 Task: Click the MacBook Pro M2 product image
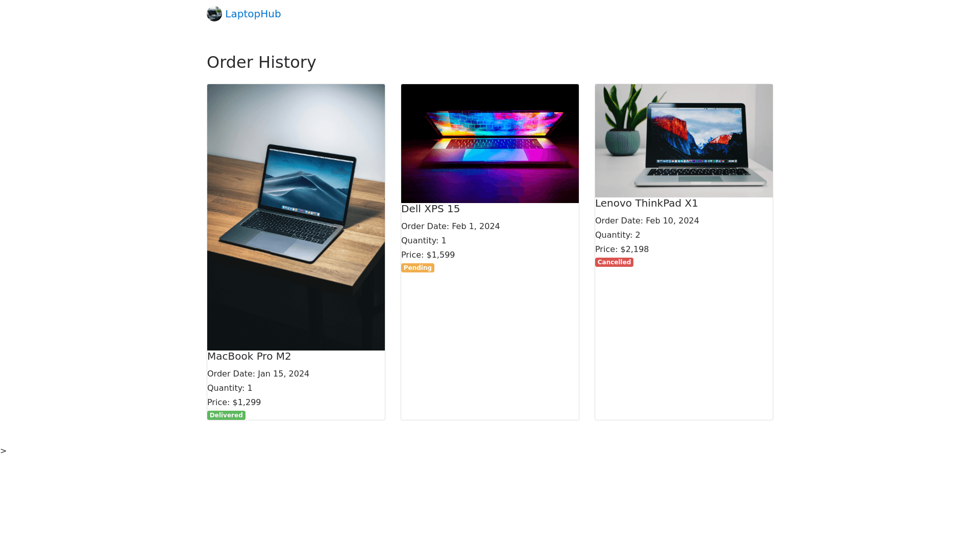(x=296, y=217)
